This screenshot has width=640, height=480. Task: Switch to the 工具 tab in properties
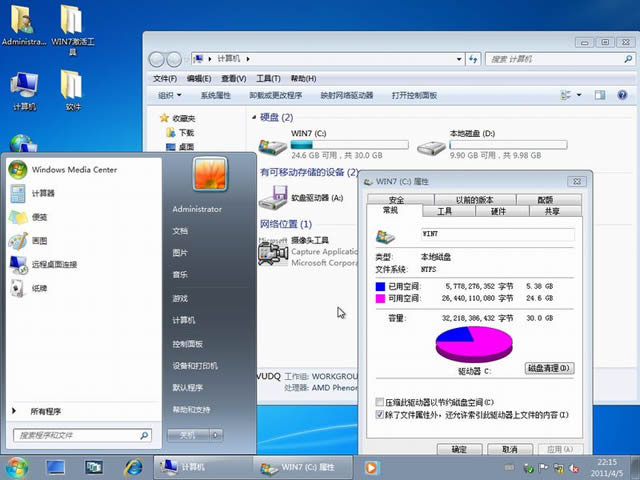coord(444,211)
